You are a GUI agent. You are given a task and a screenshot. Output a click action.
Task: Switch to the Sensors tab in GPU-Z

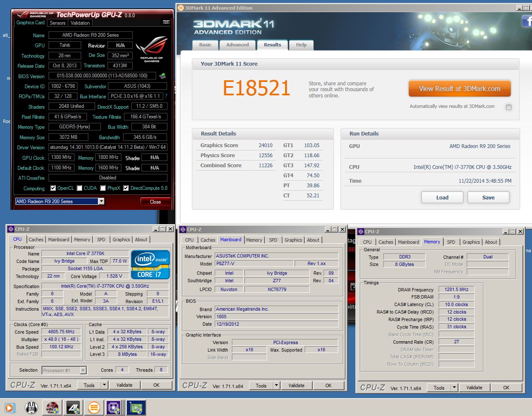(x=57, y=23)
